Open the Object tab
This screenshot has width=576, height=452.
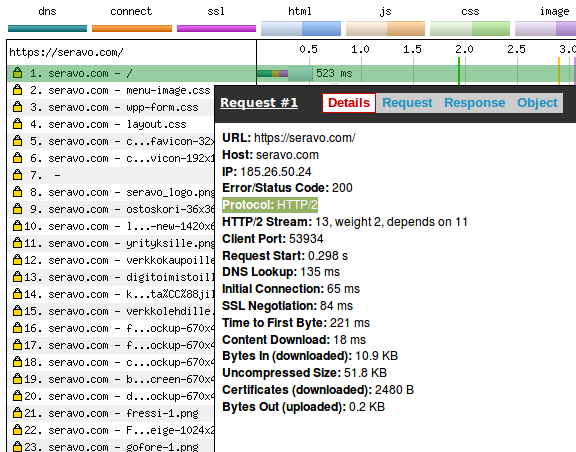coord(537,103)
